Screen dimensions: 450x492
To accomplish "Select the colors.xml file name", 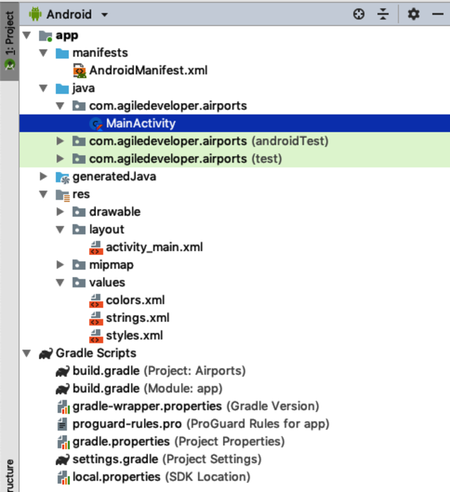I will point(135,300).
